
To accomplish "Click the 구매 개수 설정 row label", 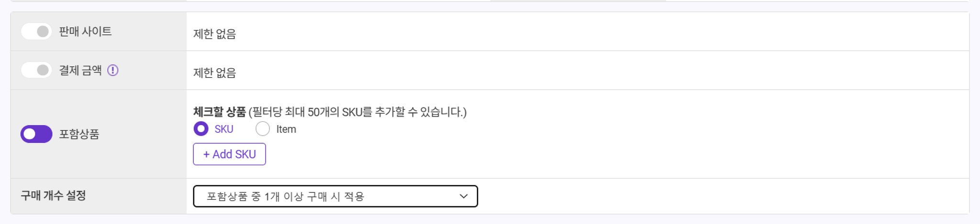I will click(x=53, y=195).
